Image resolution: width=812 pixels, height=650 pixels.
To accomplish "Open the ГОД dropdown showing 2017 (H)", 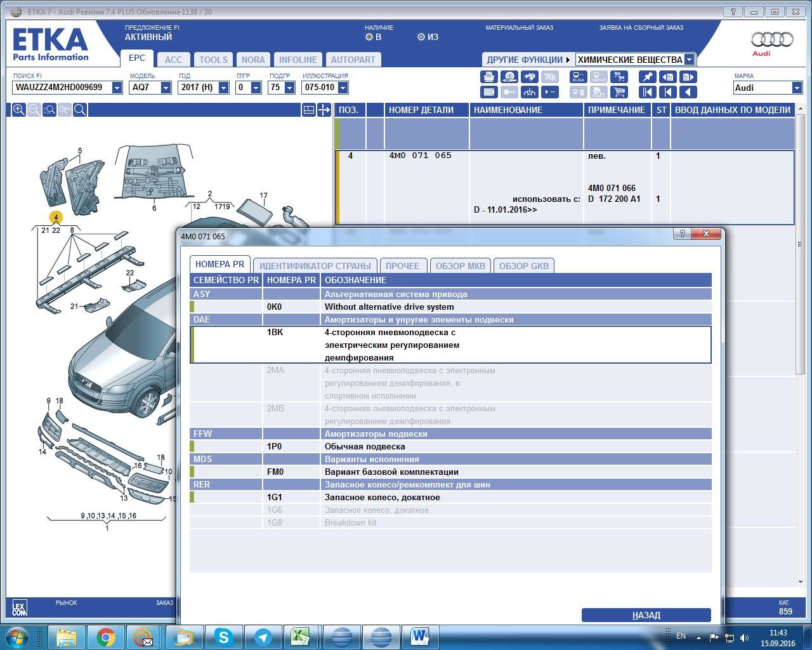I will pyautogui.click(x=223, y=88).
